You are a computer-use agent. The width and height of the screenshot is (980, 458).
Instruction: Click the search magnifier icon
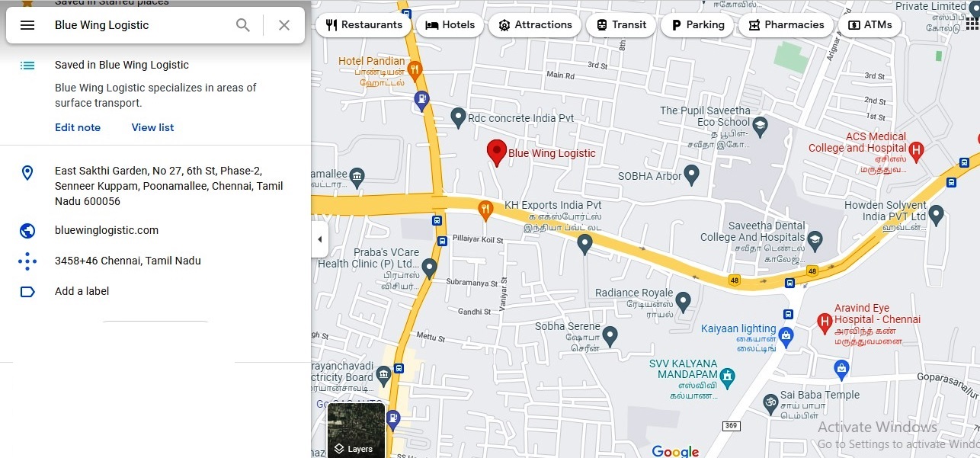click(243, 25)
